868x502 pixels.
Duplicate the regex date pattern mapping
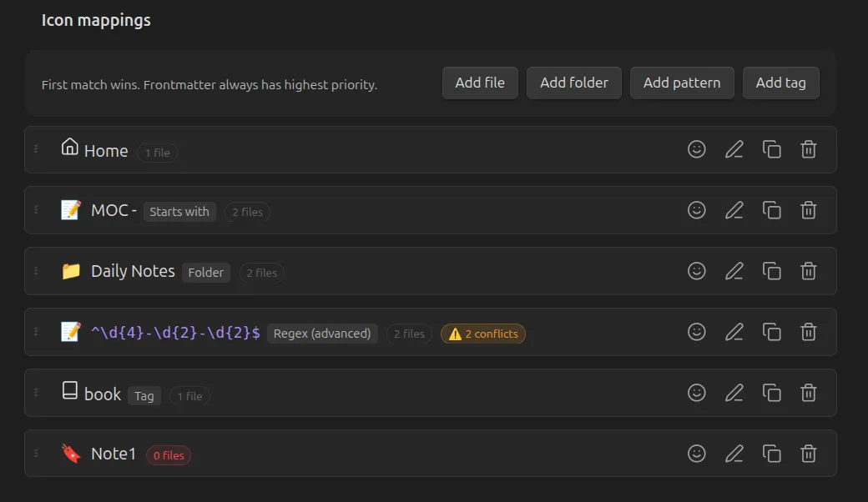coord(772,332)
